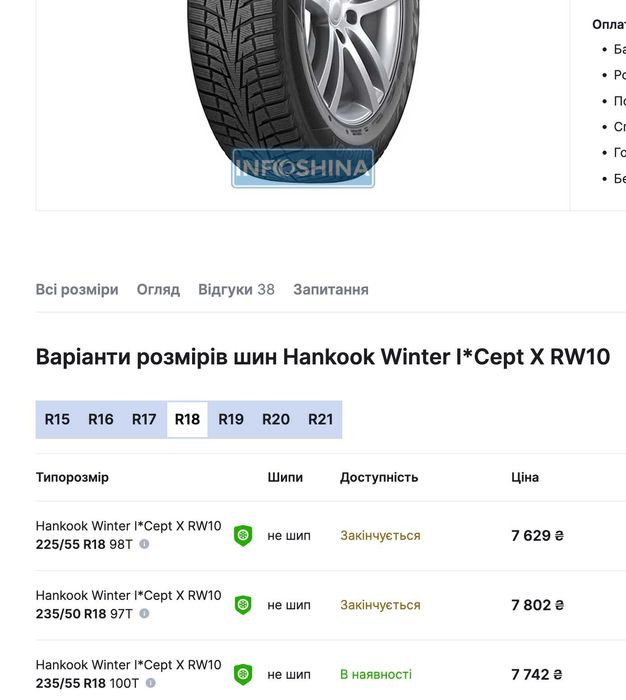Show R19 size variants
Viewport: 626px width, 700px height.
231,420
